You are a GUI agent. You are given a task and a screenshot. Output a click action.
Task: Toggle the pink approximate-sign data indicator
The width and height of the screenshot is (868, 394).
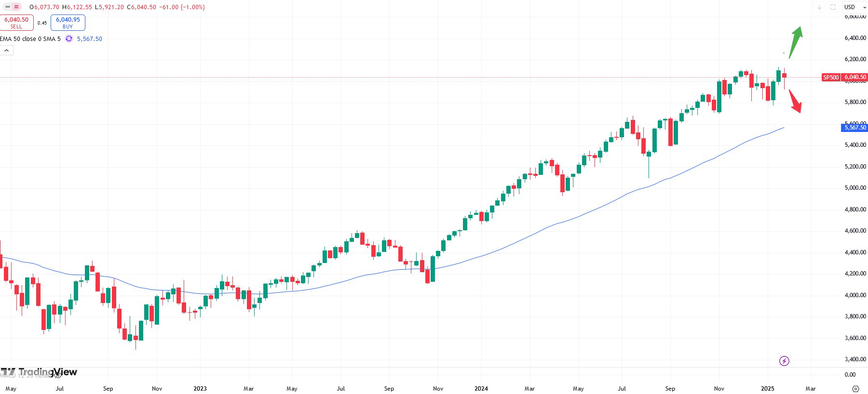[17, 7]
